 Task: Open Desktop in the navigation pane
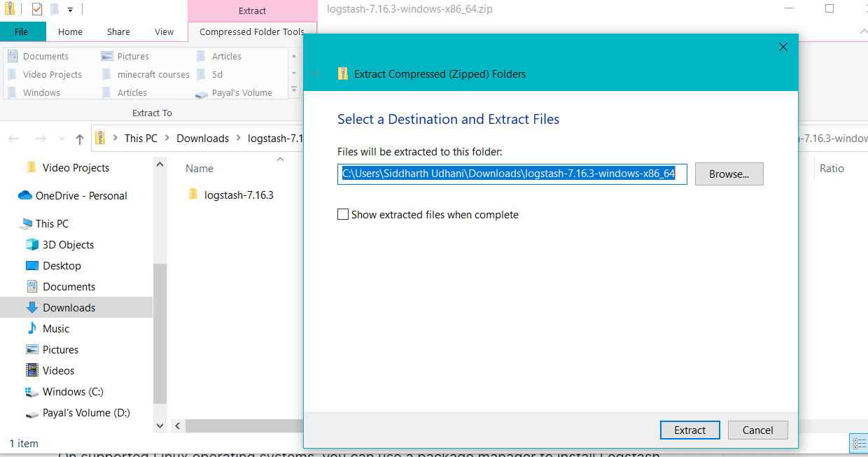pyautogui.click(x=62, y=265)
